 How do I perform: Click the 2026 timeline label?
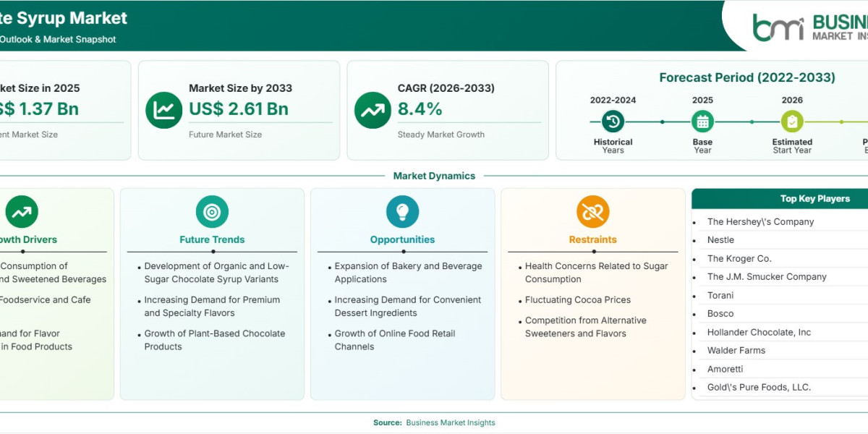pyautogui.click(x=792, y=101)
